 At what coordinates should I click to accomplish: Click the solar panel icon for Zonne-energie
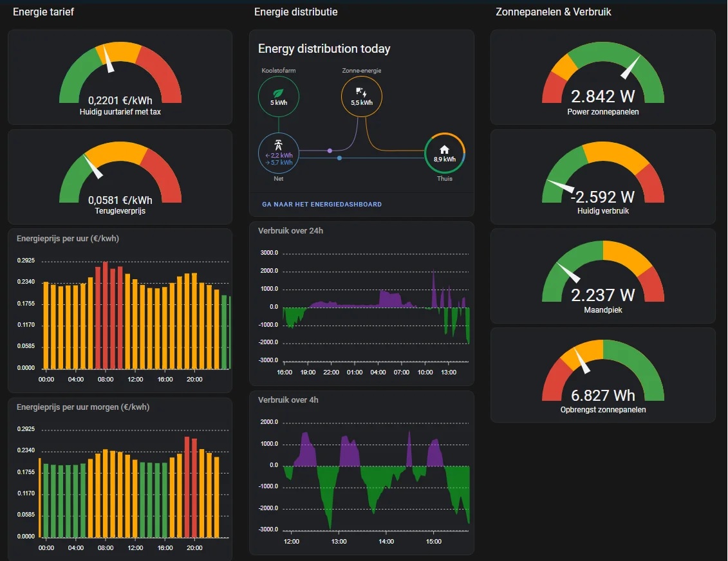[x=361, y=92]
